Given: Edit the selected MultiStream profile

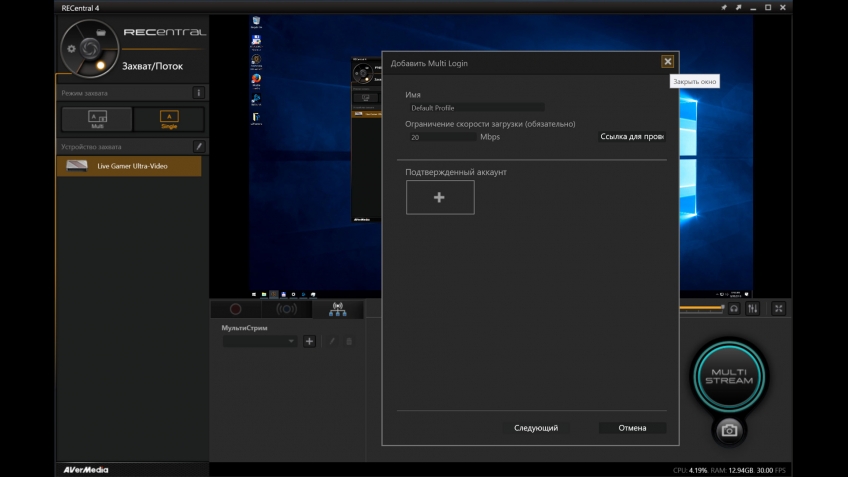Looking at the screenshot, I should point(332,341).
